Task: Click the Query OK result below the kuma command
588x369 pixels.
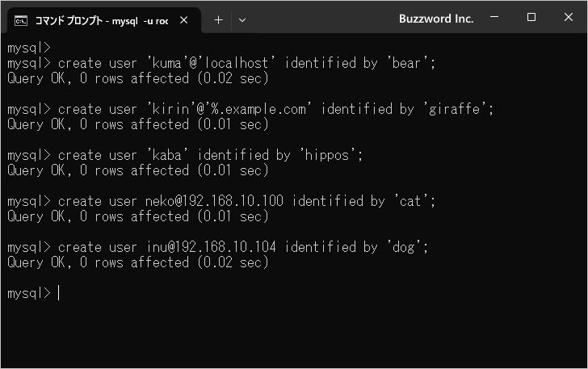Action: click(x=138, y=78)
